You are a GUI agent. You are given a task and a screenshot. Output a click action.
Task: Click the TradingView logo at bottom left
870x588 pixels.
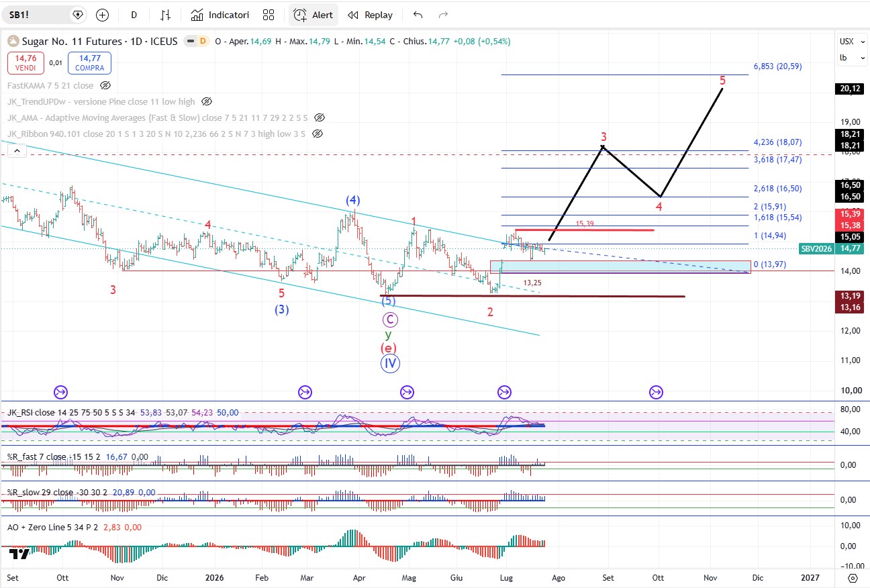(19, 554)
